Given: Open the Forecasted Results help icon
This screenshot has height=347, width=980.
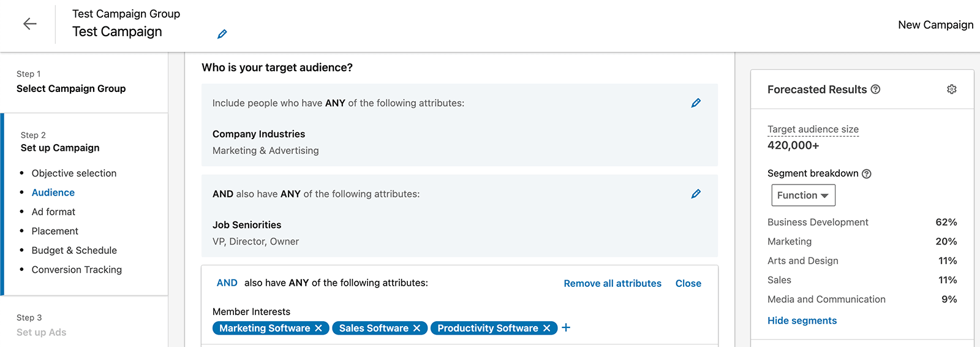Looking at the screenshot, I should click(875, 90).
